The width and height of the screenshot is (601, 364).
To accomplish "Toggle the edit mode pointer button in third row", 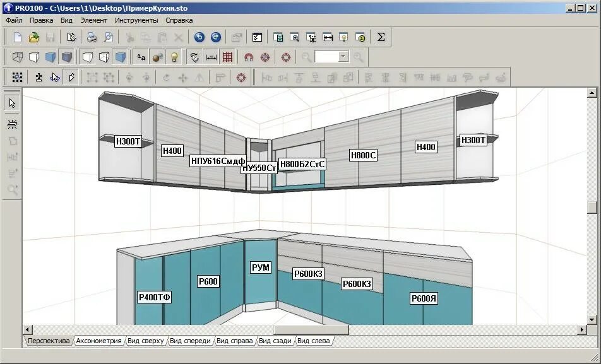I will [71, 78].
